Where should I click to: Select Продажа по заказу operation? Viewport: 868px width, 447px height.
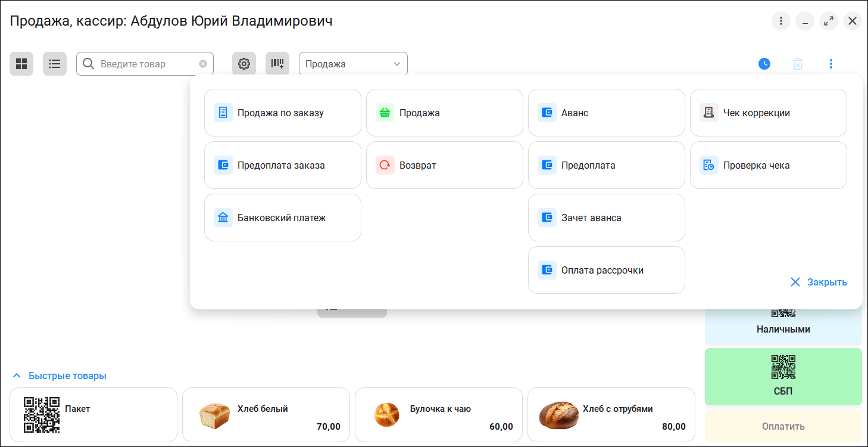coord(283,113)
